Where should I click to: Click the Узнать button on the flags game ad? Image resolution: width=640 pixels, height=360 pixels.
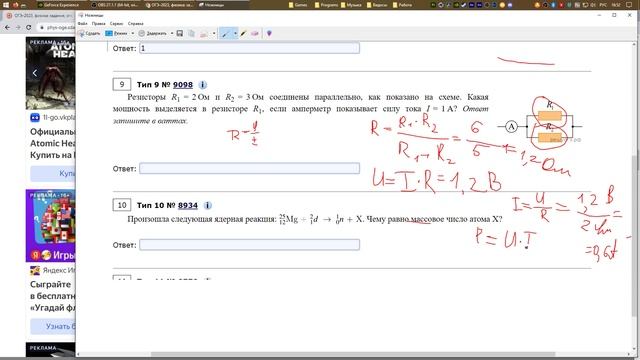pos(53,326)
